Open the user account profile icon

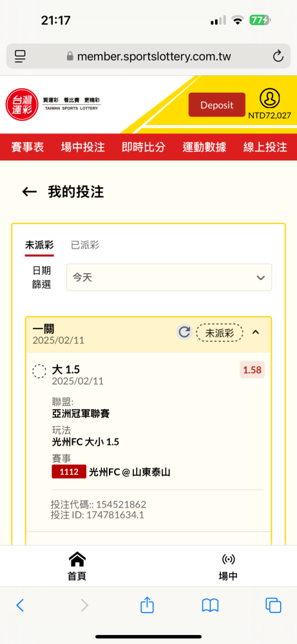[269, 98]
